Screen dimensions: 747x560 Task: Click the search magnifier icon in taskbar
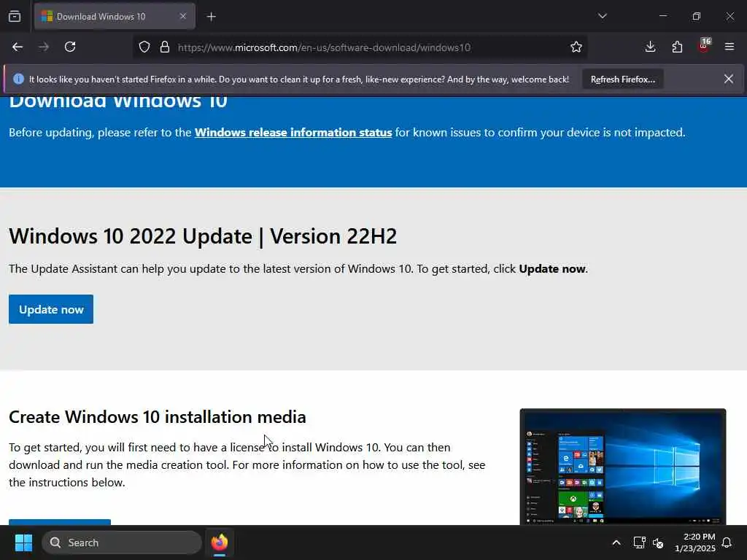click(55, 542)
